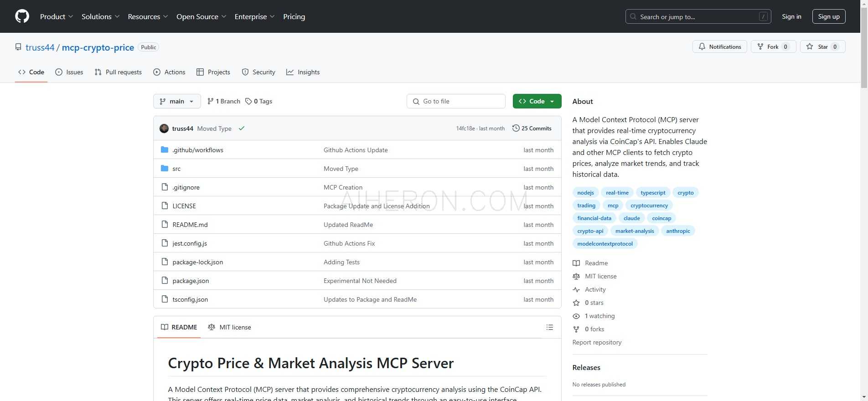The image size is (868, 401).
Task: Click the green commit status checkmark
Action: tap(242, 129)
